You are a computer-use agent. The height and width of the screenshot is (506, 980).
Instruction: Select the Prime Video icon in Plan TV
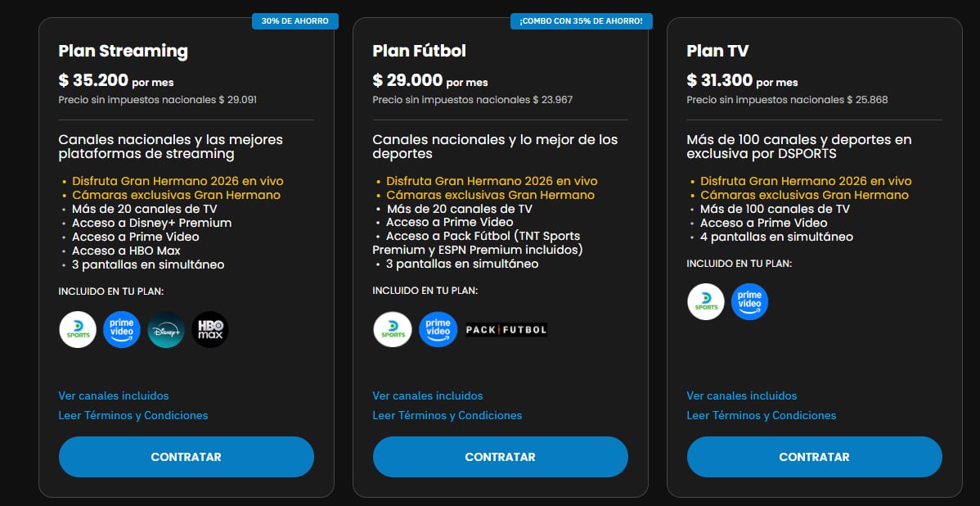click(x=749, y=301)
